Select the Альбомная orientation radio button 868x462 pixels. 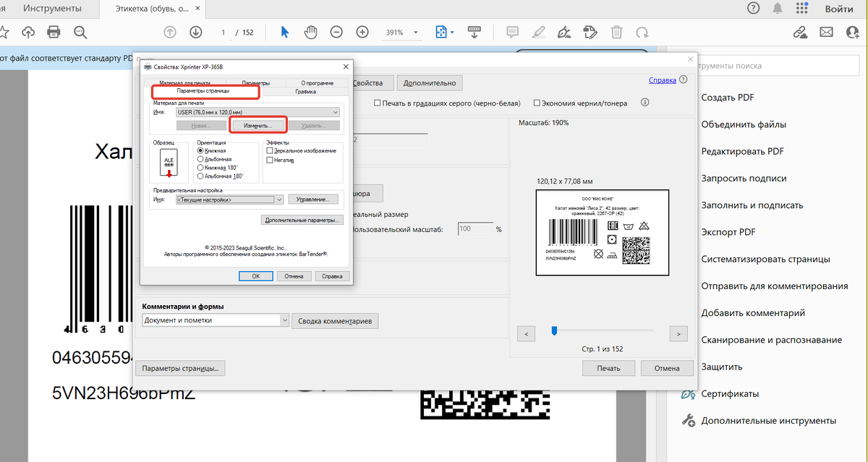click(x=200, y=159)
